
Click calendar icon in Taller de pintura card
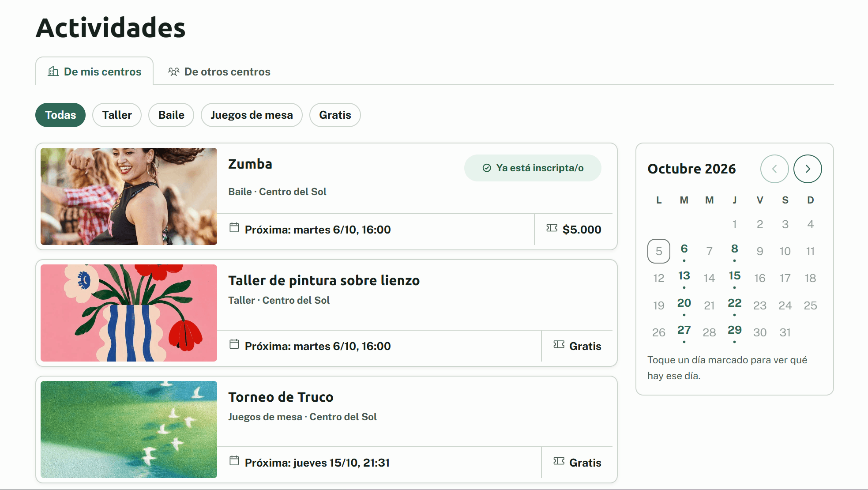click(x=234, y=344)
